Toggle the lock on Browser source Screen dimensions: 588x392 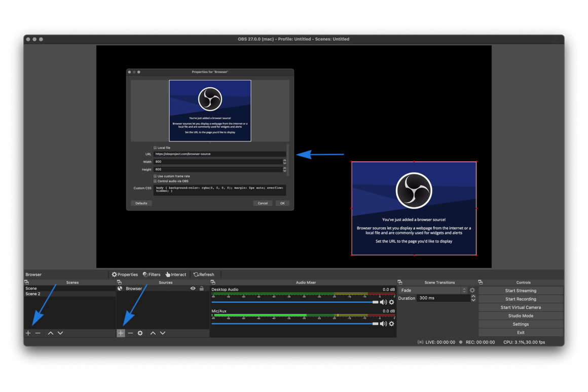point(202,289)
